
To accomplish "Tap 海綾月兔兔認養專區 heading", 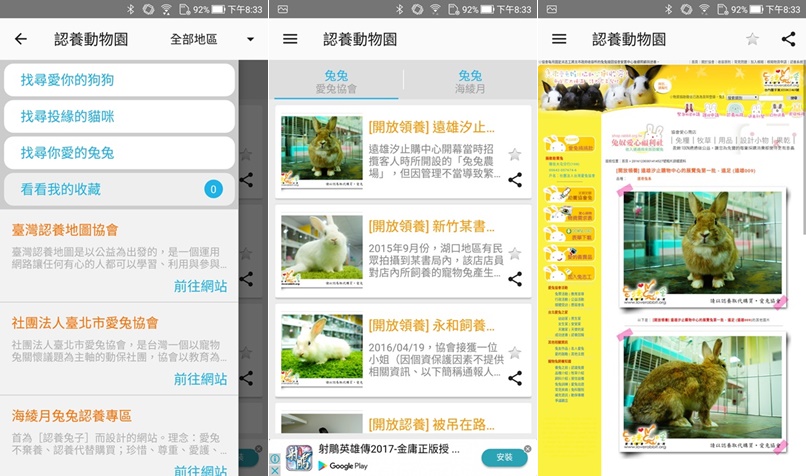I will coord(71,415).
